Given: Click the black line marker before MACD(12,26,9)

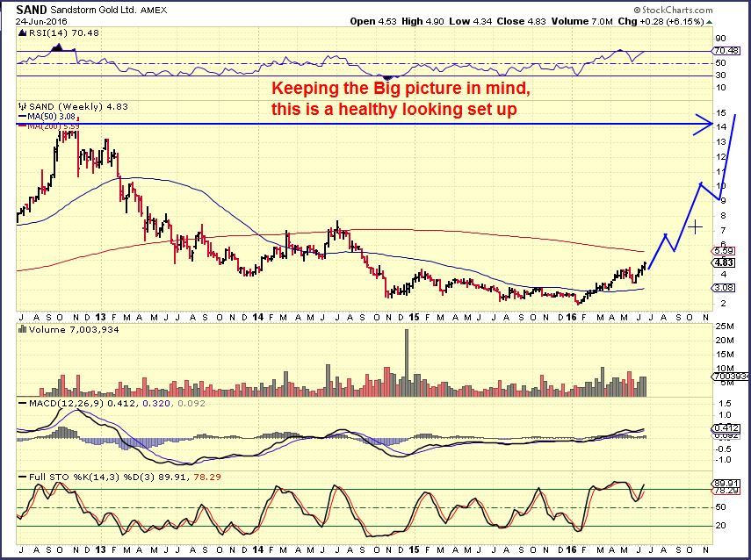Looking at the screenshot, I should point(23,404).
